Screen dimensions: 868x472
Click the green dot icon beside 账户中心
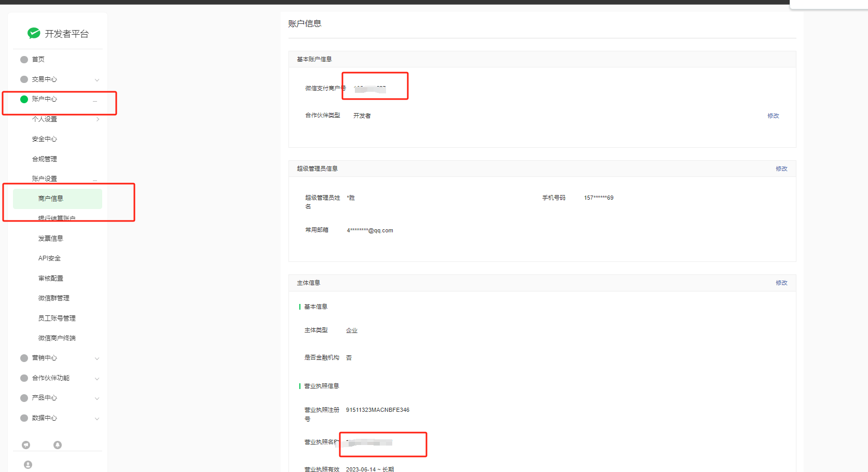coord(24,99)
